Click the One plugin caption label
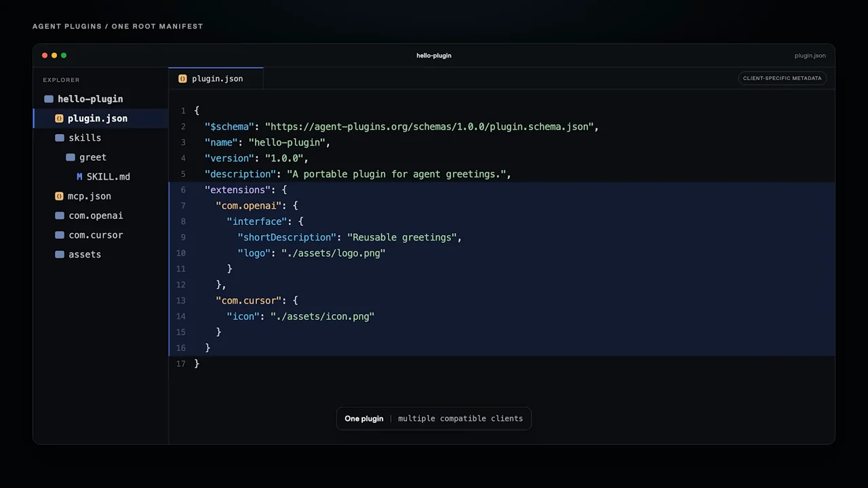The height and width of the screenshot is (488, 868). pyautogui.click(x=363, y=419)
